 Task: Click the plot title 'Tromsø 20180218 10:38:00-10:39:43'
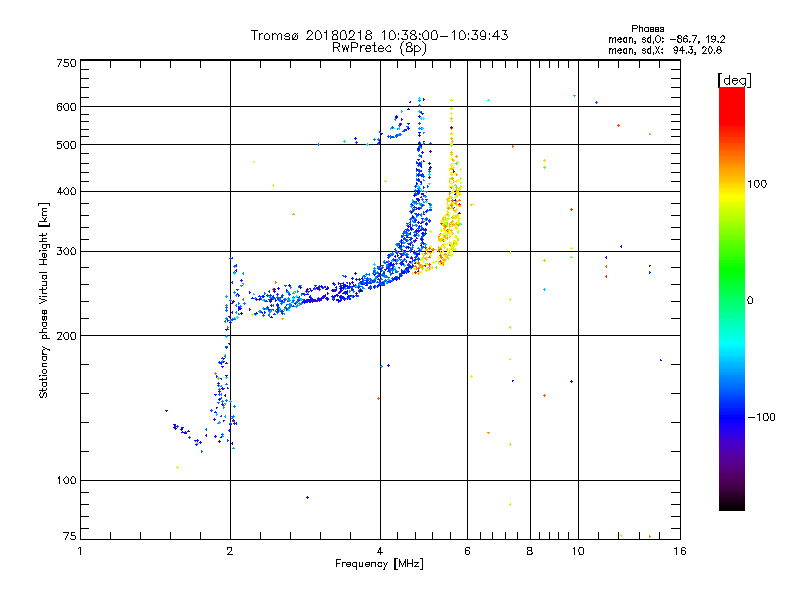[380, 35]
